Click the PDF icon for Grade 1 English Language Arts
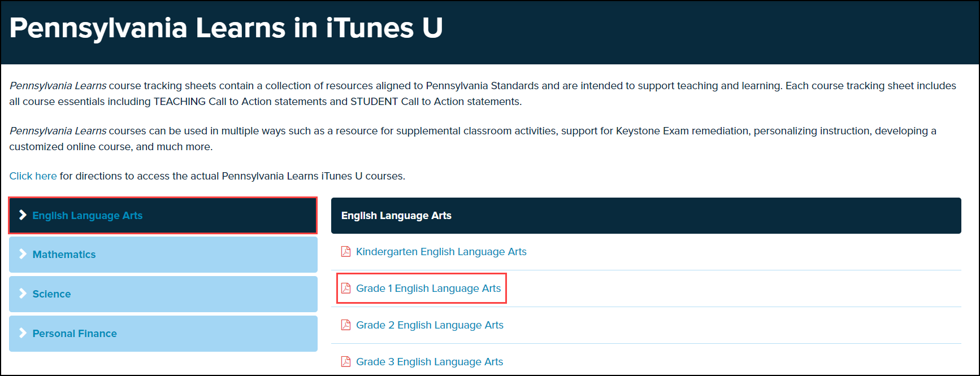The height and width of the screenshot is (376, 980). coord(346,288)
